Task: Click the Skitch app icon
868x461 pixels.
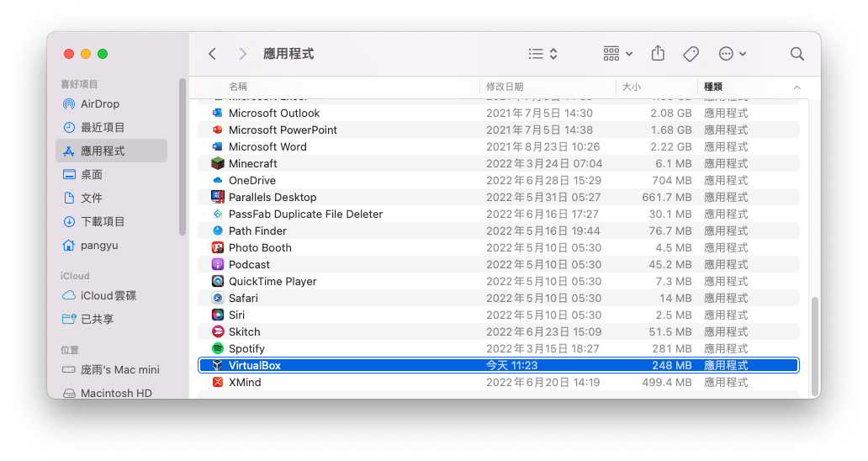Action: (218, 331)
